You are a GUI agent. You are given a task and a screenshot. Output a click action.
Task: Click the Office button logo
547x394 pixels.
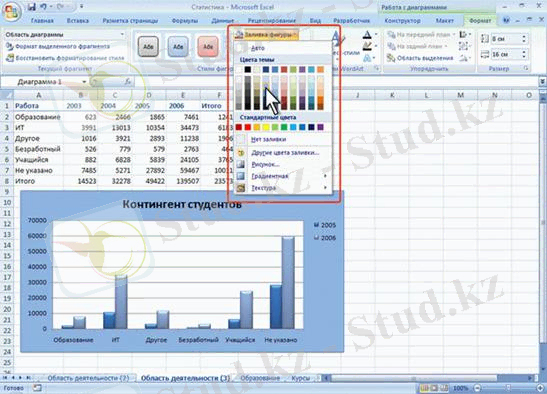click(x=12, y=11)
